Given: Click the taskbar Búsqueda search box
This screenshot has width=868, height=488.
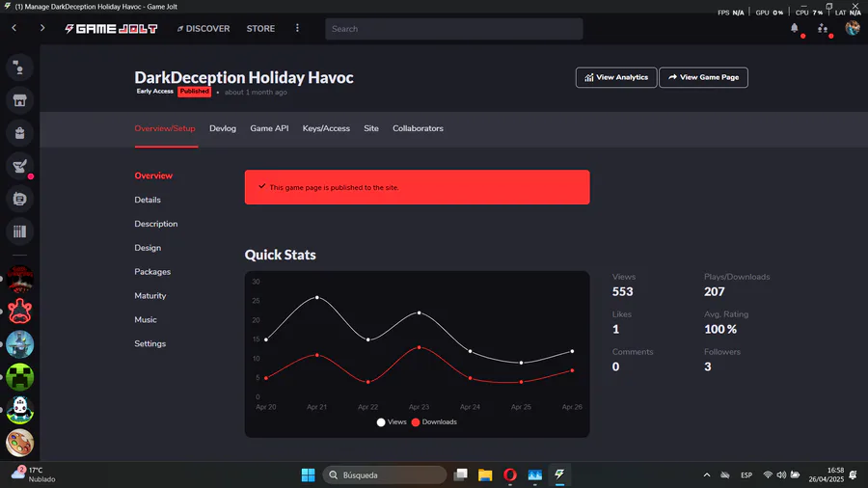Looking at the screenshot, I should [384, 474].
